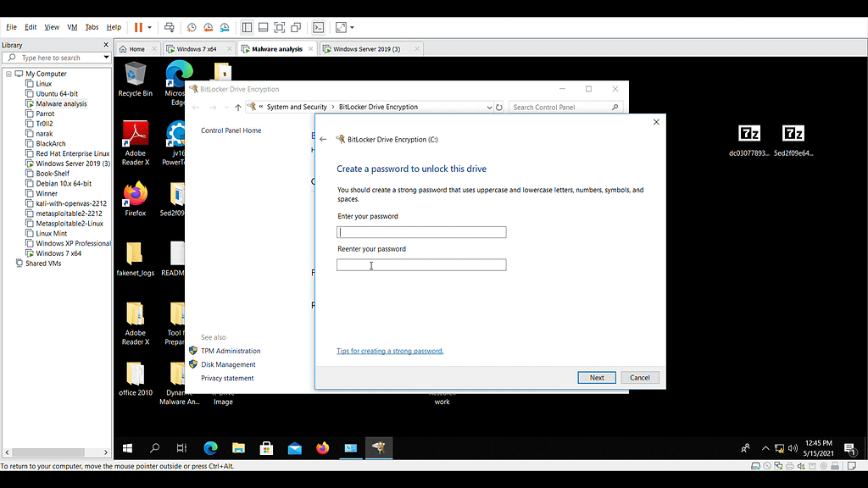868x488 pixels.
Task: Open the Privacy statement link
Action: pyautogui.click(x=227, y=379)
